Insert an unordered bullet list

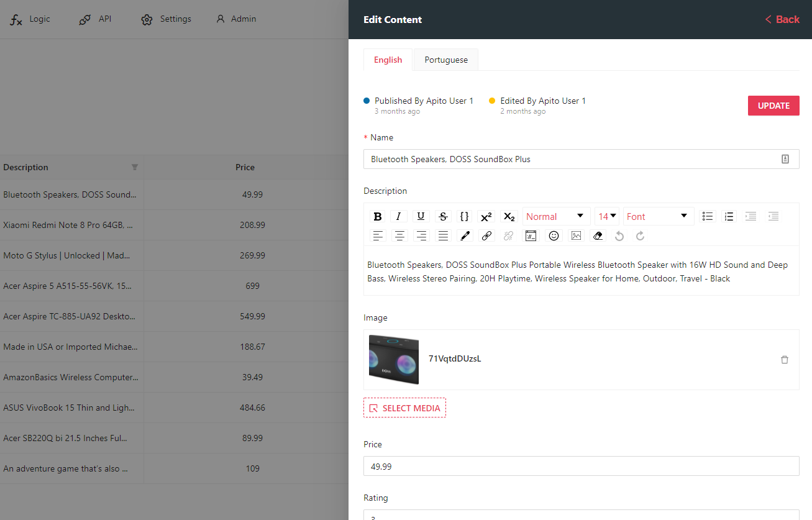coord(708,216)
